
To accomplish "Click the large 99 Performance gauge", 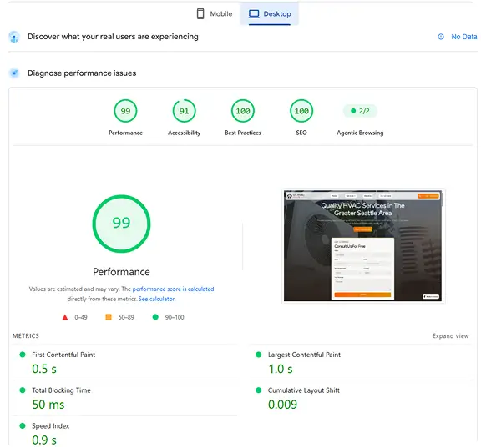I will 121,224.
